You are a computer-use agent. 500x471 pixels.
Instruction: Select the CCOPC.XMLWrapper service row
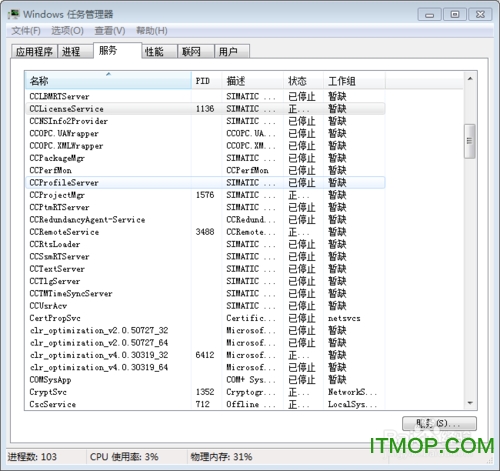[x=205, y=146]
